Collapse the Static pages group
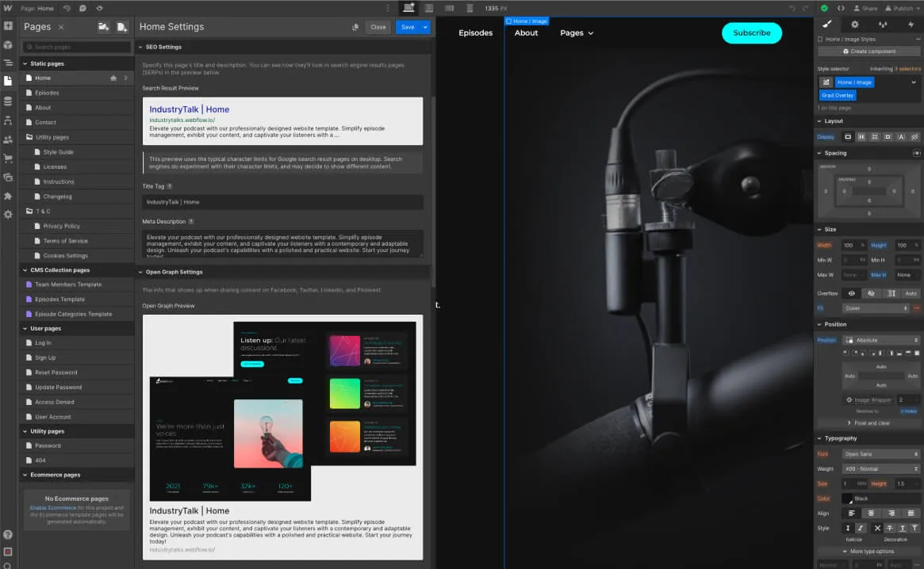This screenshot has width=924, height=569. (x=25, y=63)
